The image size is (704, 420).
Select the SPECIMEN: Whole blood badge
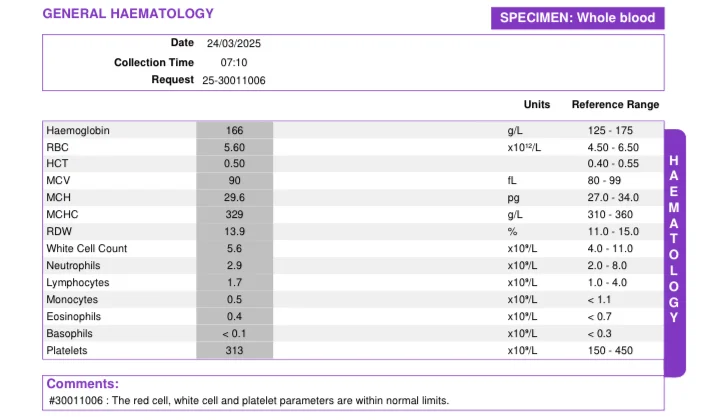tap(577, 18)
